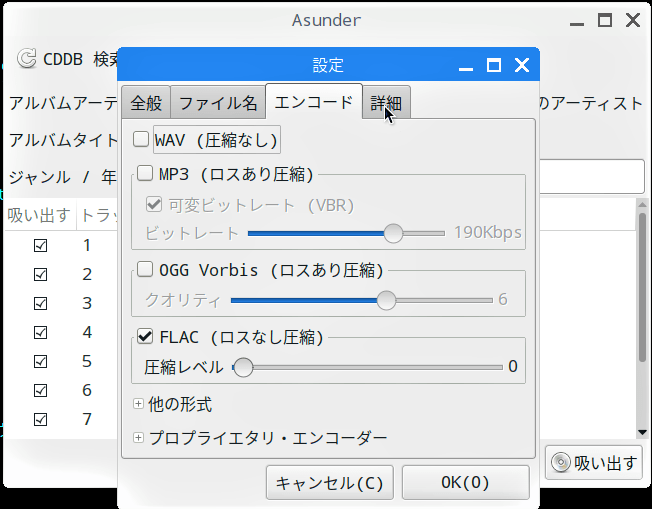Screen dimensions: 652x509
Task: Click the track list vertical scrollbar
Action: click(x=642, y=287)
